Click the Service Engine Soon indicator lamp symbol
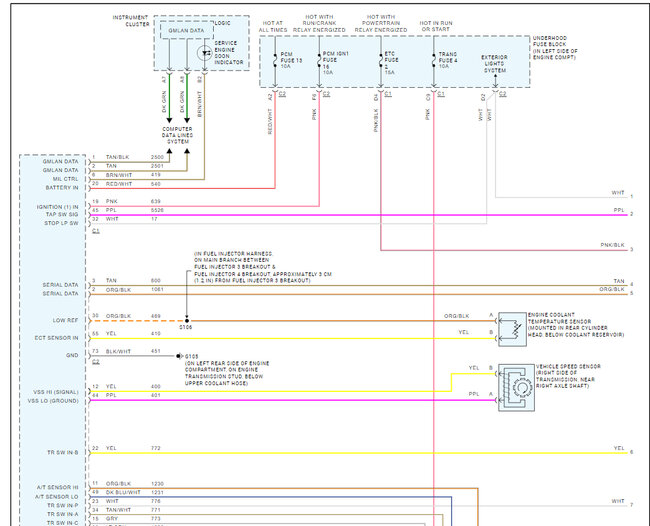 pos(205,53)
